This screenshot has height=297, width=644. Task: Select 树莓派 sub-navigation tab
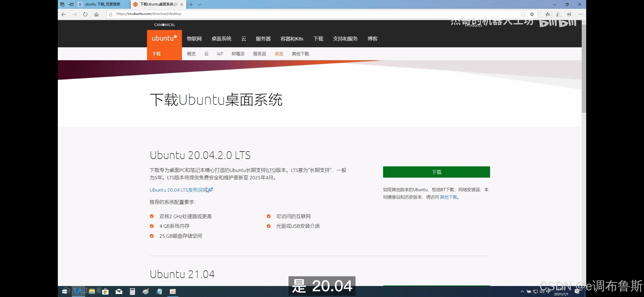(238, 54)
